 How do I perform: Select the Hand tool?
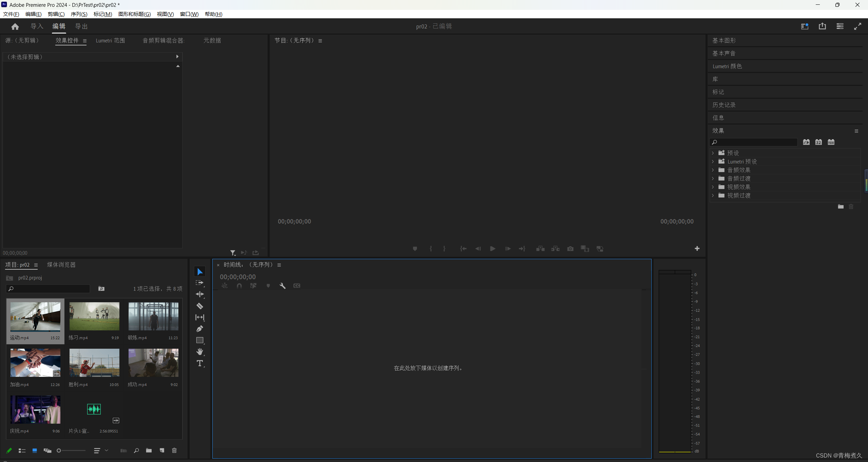point(200,352)
